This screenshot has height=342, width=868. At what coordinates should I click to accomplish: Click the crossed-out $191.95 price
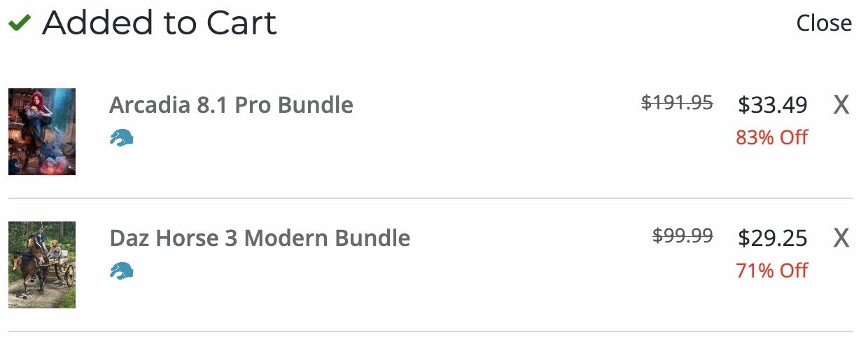tap(677, 103)
